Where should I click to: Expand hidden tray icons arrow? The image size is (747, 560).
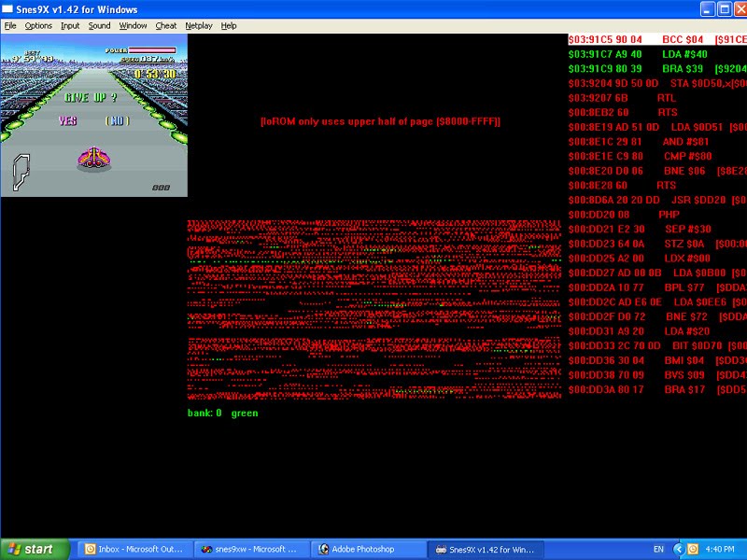(x=679, y=549)
